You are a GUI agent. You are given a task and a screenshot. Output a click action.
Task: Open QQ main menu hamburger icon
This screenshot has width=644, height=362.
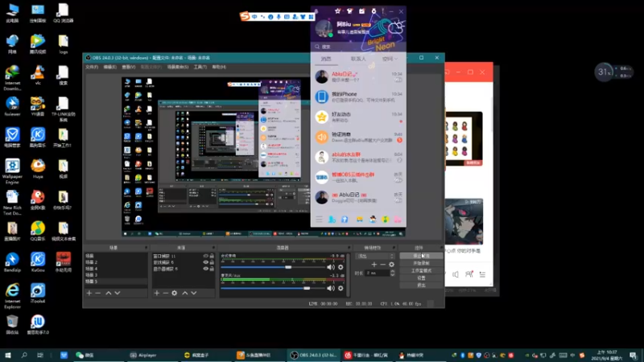[x=319, y=220]
